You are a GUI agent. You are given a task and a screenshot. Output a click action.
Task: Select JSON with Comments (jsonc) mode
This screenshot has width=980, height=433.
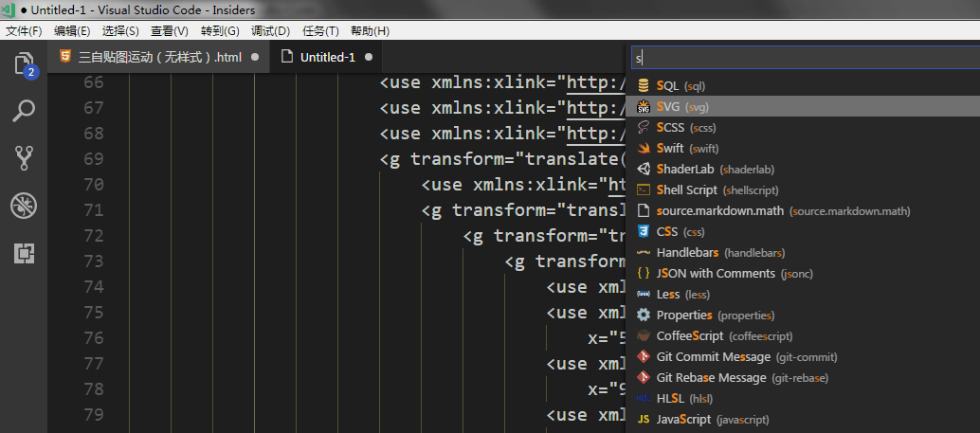[x=803, y=273]
